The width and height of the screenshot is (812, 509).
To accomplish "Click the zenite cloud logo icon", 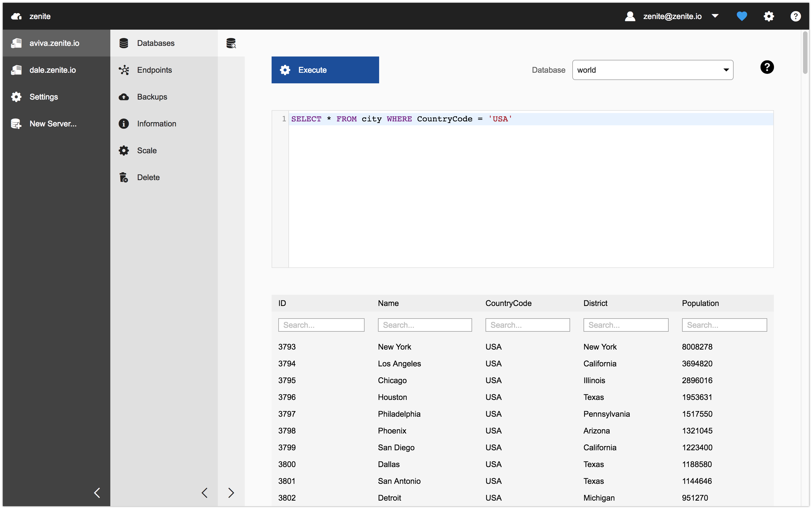I will tap(16, 16).
